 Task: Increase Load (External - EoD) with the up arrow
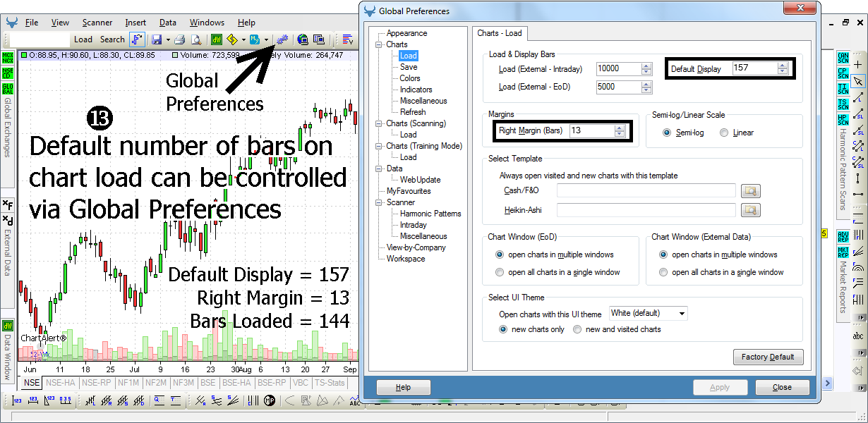pos(646,84)
